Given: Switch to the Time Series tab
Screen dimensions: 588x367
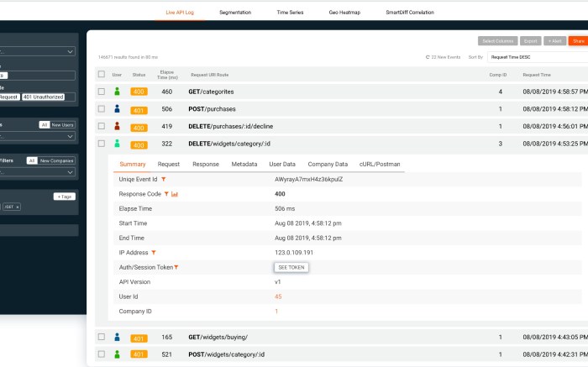Looking at the screenshot, I should pos(291,13).
